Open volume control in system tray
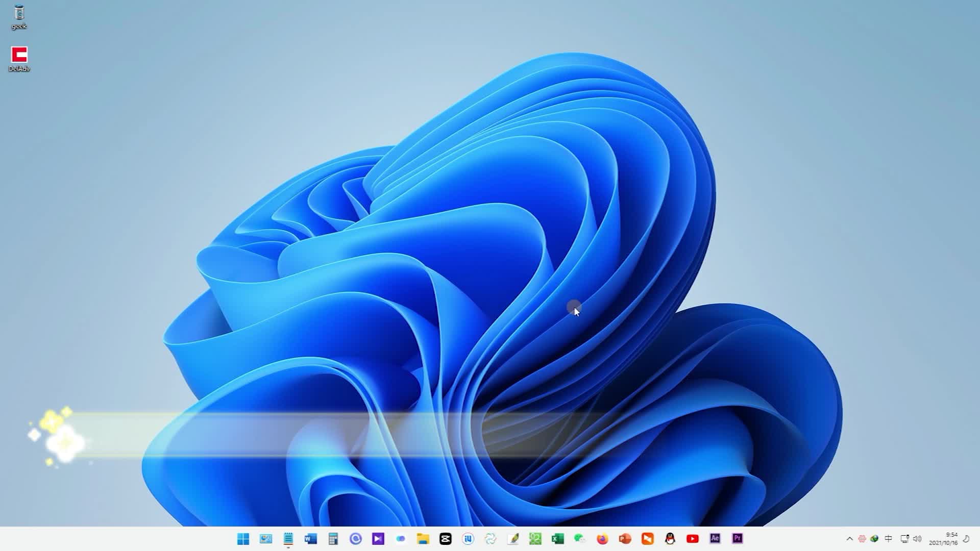Screen dimensions: 980x551 (x=917, y=539)
